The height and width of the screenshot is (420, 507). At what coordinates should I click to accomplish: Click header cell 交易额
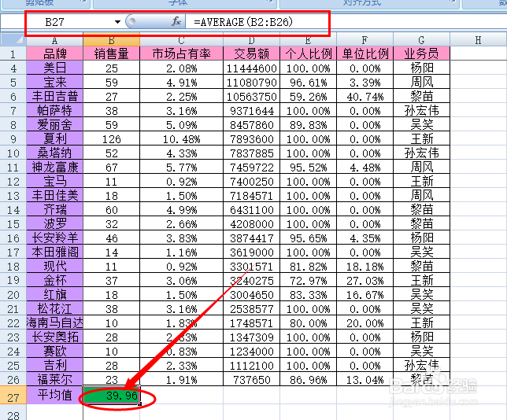point(252,53)
